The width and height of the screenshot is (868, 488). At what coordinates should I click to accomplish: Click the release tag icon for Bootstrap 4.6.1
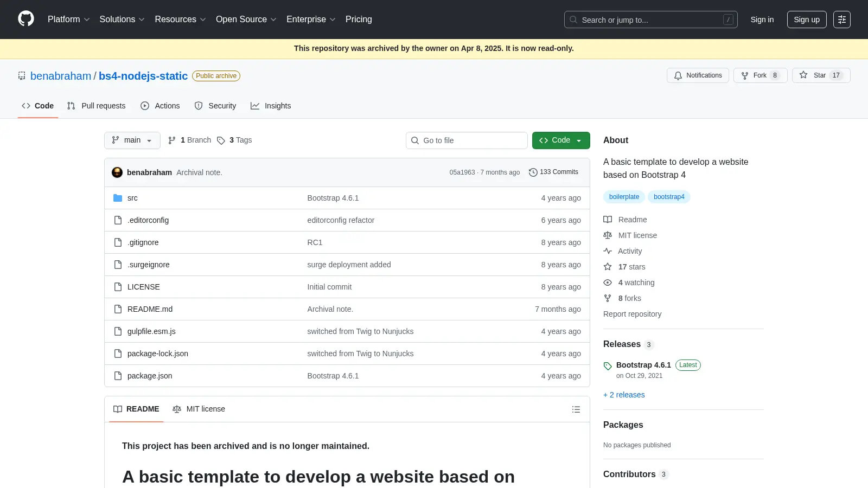click(608, 366)
